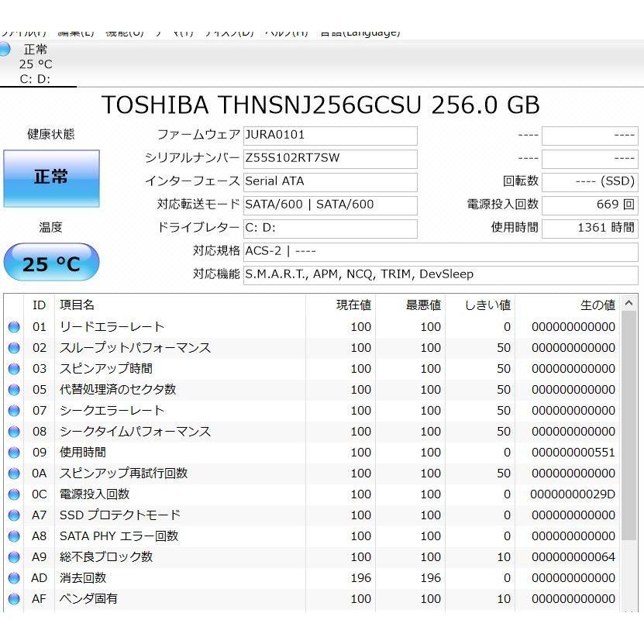The height and width of the screenshot is (644, 644).
Task: Click the 25 °C temperature gauge
Action: (x=51, y=263)
